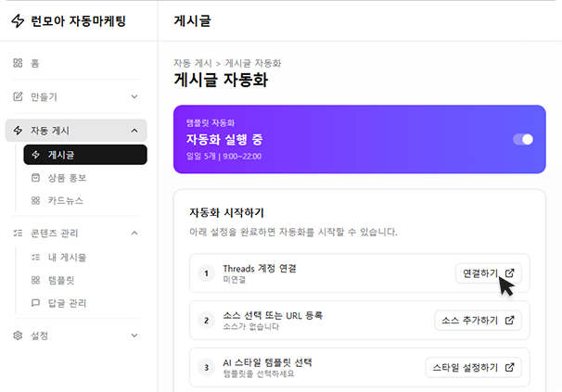Image resolution: width=562 pixels, height=392 pixels.
Task: Open 카드뉴스 in the sidebar
Action: click(85, 200)
